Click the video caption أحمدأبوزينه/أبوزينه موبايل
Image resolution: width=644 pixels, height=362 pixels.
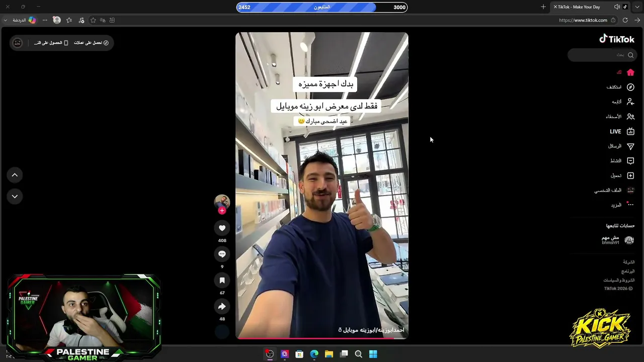[x=371, y=330]
